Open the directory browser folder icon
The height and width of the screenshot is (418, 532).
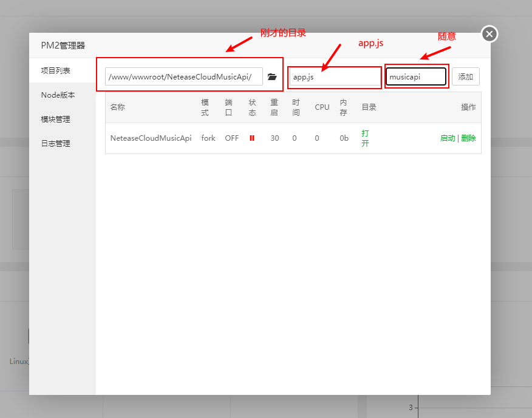pyautogui.click(x=272, y=76)
